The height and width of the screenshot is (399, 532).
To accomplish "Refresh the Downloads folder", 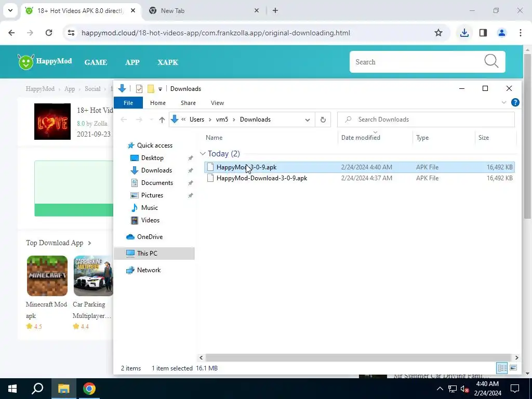I will [x=323, y=120].
